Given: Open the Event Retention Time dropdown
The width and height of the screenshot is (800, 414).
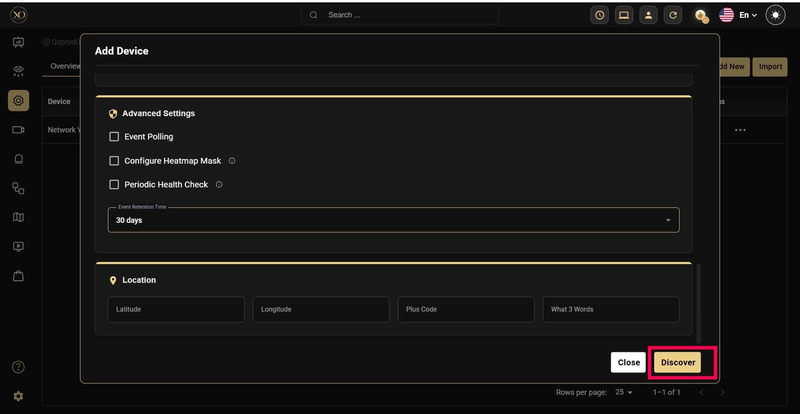Looking at the screenshot, I should click(393, 220).
